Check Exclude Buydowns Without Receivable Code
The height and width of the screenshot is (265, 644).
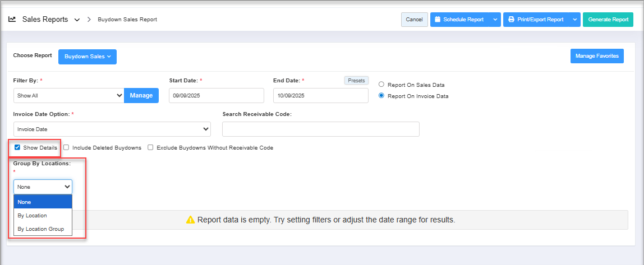coord(150,148)
